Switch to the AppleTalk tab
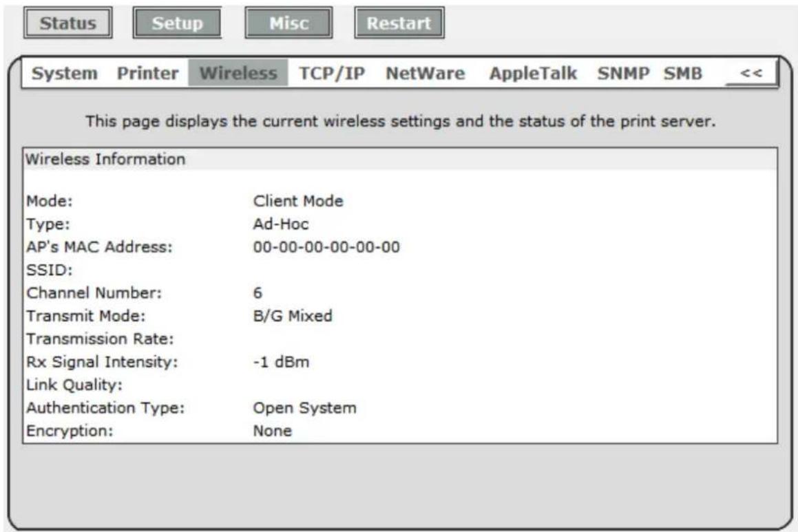Viewport: 798px width, 532px height. click(533, 73)
